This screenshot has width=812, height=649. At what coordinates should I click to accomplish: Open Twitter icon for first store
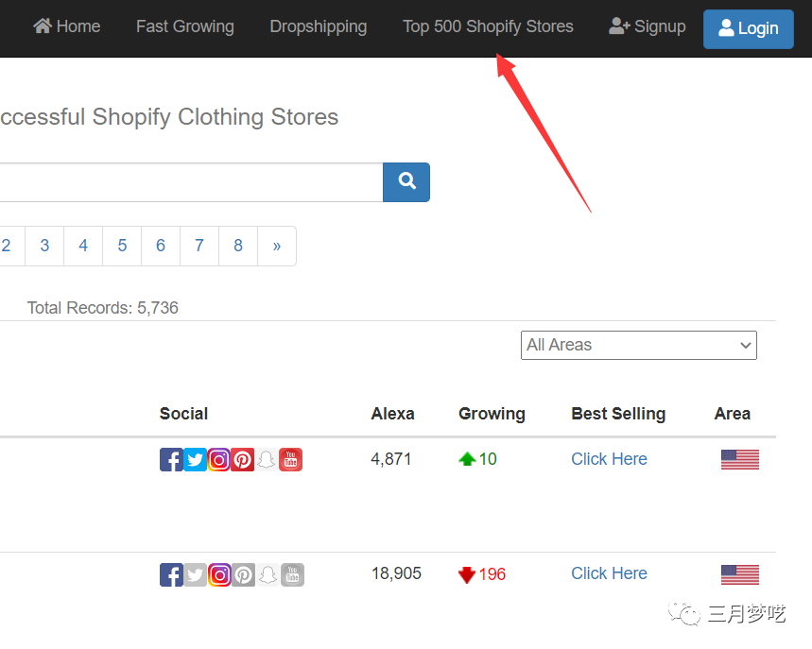point(195,460)
